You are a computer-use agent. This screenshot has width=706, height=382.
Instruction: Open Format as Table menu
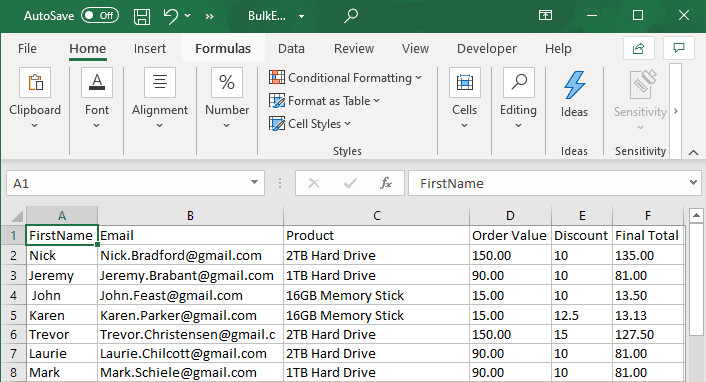[324, 100]
